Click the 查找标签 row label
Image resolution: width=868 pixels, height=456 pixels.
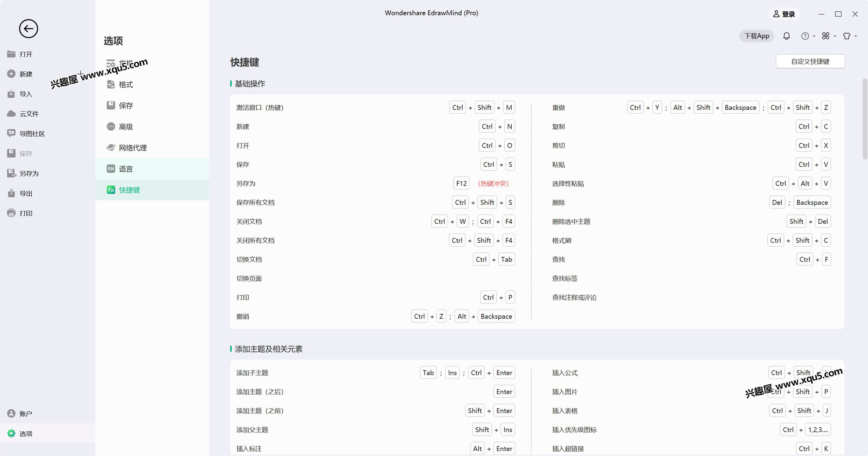coord(565,278)
